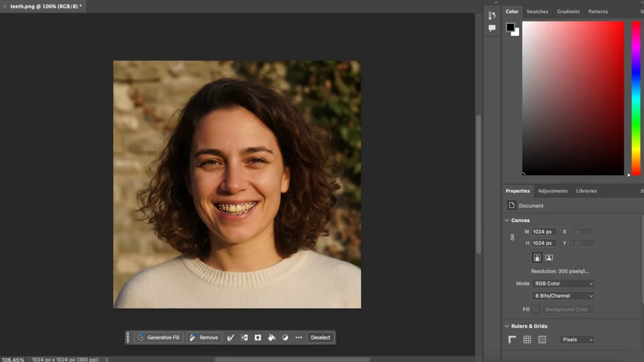Open the Swatches tab

coord(537,11)
